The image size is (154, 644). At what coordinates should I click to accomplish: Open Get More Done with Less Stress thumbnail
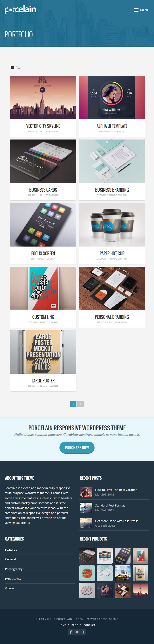(x=86, y=523)
